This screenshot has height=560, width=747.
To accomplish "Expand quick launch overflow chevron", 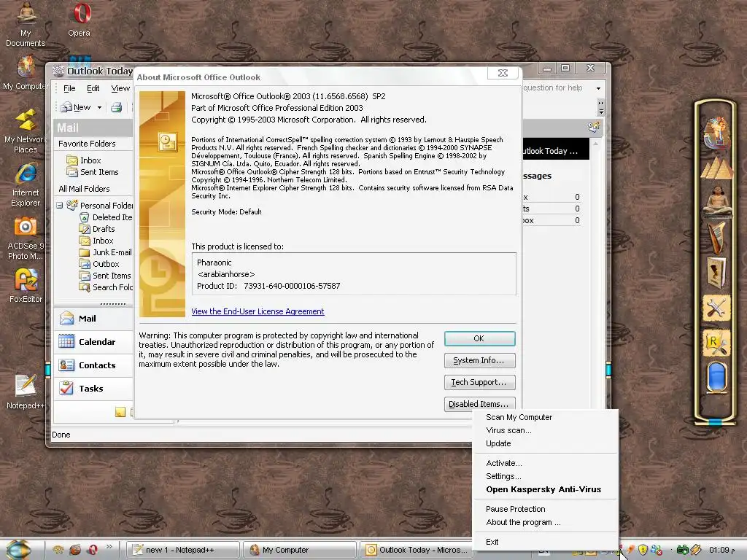I will (x=109, y=547).
